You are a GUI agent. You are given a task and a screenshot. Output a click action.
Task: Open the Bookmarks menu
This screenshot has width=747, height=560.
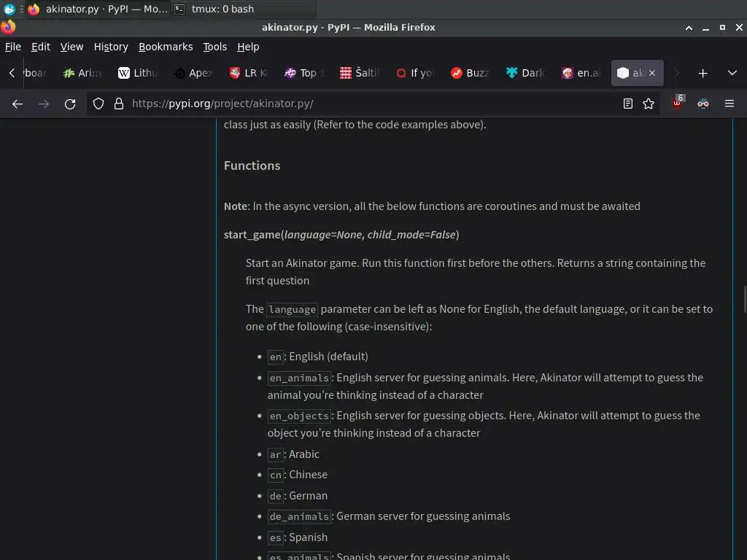(x=166, y=47)
